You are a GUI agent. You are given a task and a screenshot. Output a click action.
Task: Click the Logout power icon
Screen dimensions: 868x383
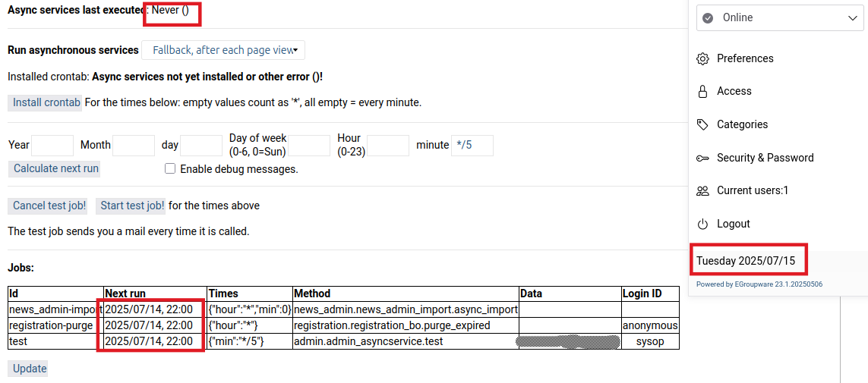click(x=702, y=224)
